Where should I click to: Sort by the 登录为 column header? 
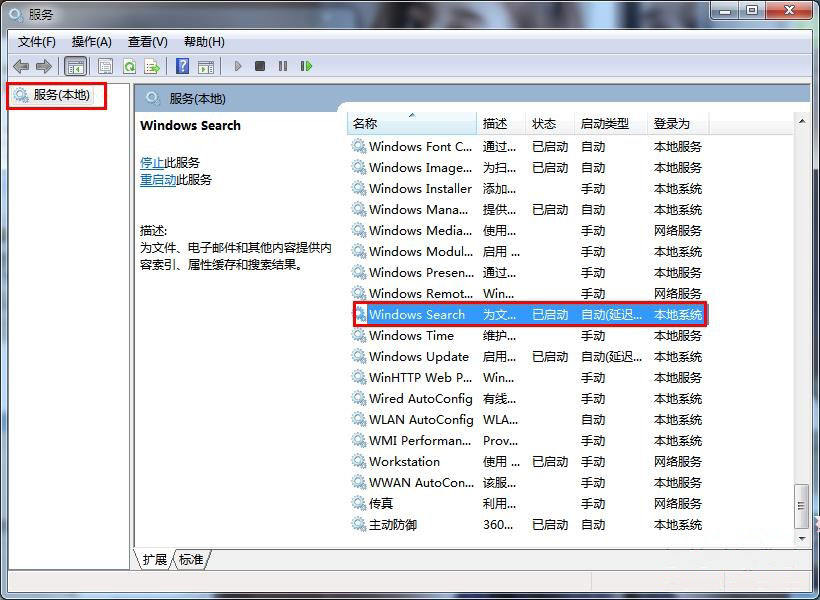point(678,123)
